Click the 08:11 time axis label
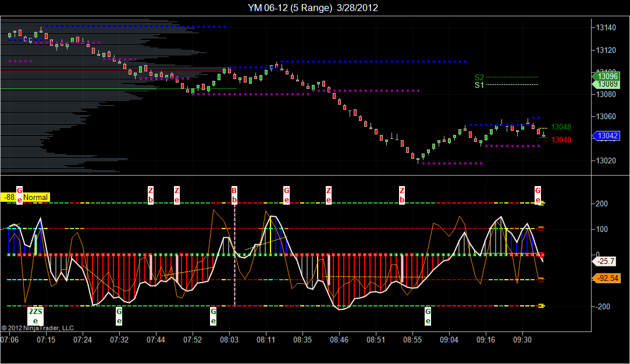The image size is (630, 364). point(266,340)
